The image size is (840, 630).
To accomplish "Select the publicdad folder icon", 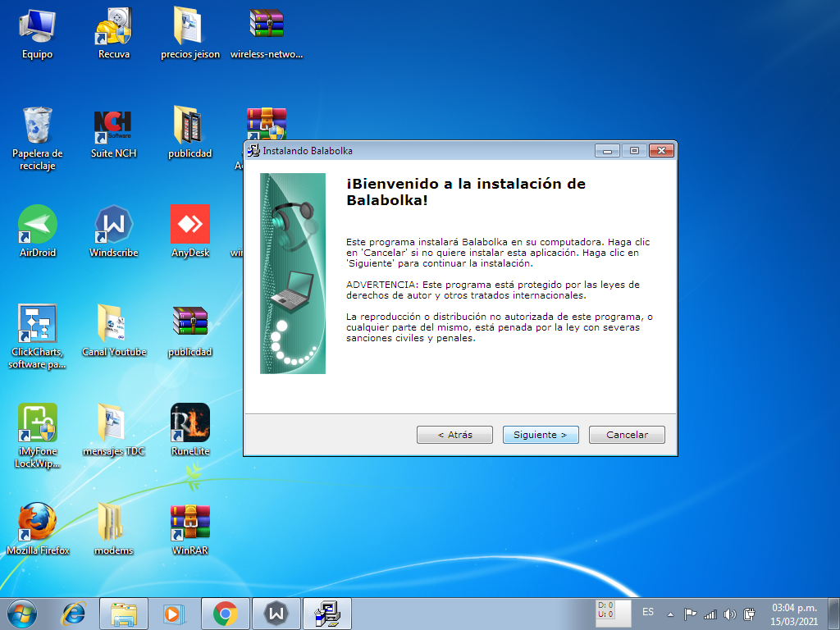I will [190, 132].
